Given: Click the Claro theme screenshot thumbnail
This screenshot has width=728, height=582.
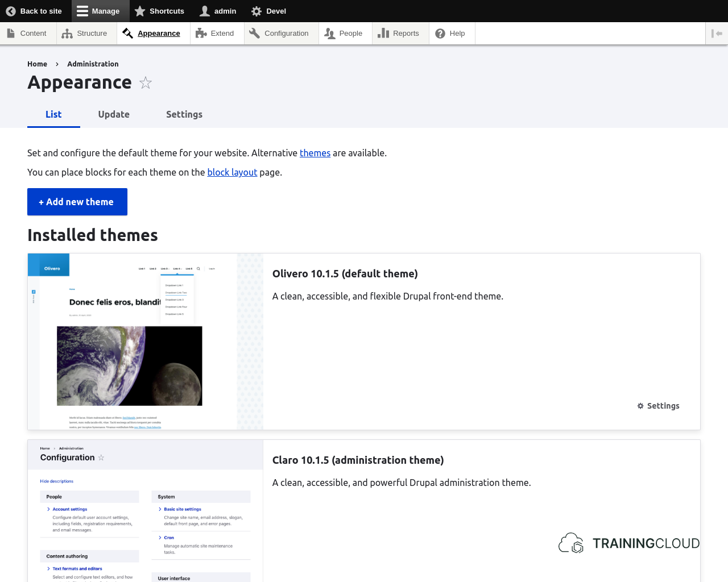Looking at the screenshot, I should (146, 511).
